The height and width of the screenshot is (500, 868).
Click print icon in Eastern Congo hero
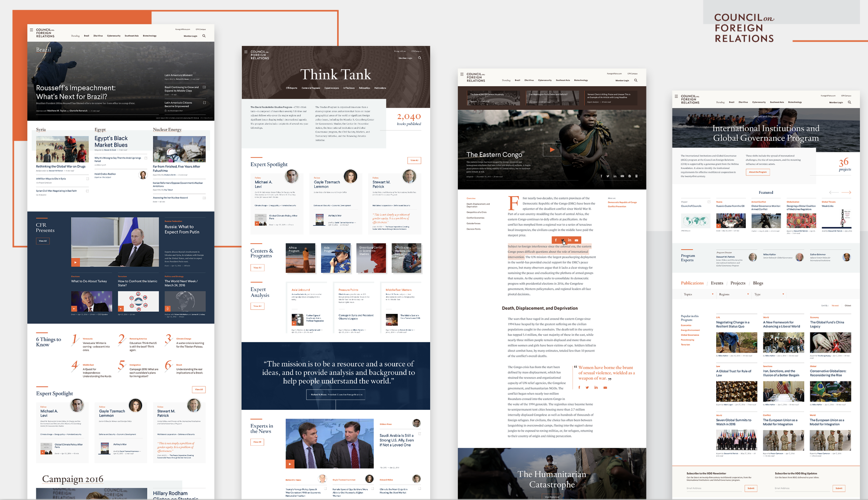click(x=630, y=176)
